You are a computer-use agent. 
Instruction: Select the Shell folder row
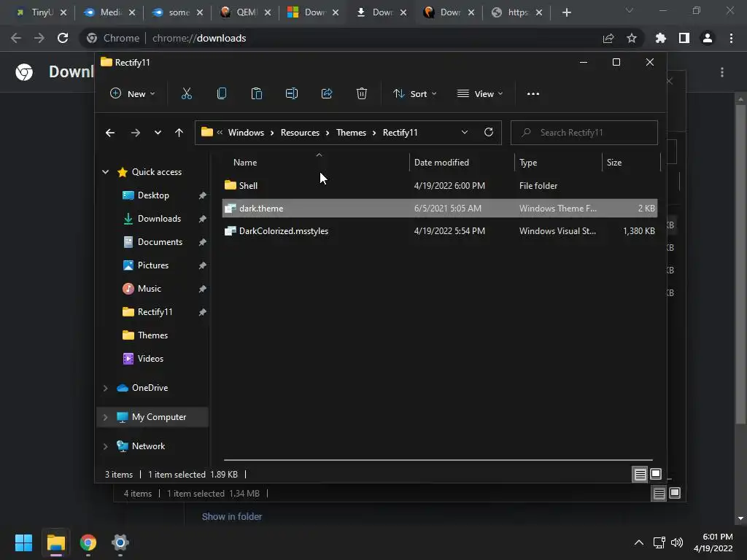439,186
